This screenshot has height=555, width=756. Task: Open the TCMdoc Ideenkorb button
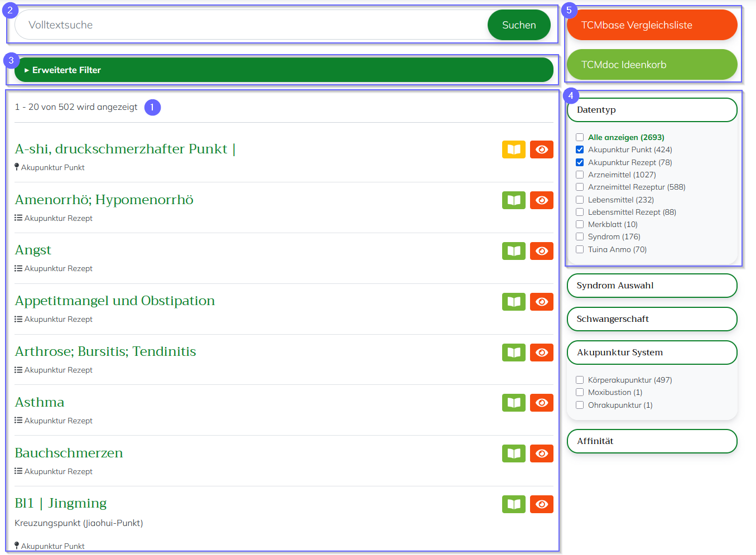pos(652,65)
